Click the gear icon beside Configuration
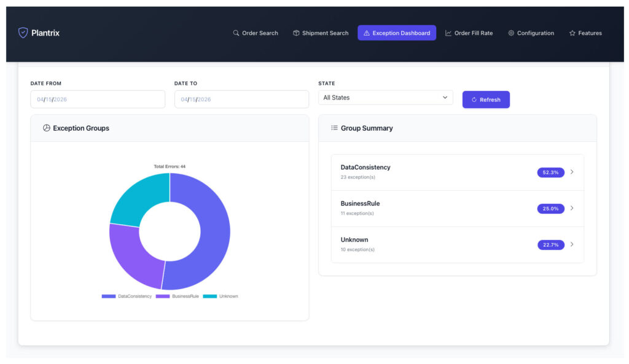Viewport: 629px width, 364px height. tap(511, 33)
